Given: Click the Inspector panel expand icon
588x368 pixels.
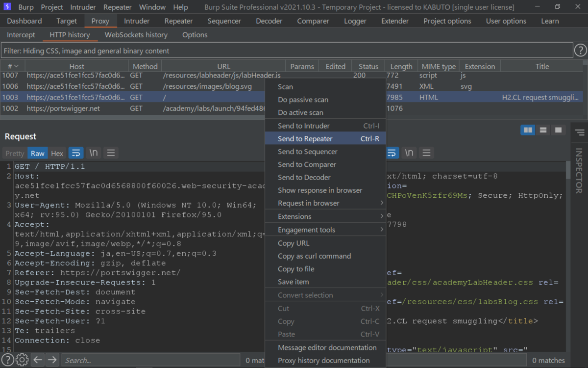Looking at the screenshot, I should click(x=580, y=132).
